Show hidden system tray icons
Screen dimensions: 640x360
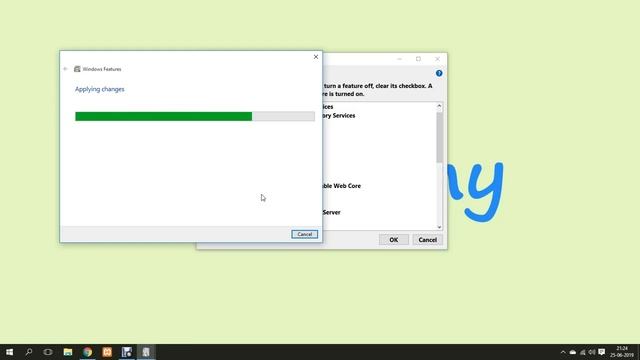pos(563,352)
